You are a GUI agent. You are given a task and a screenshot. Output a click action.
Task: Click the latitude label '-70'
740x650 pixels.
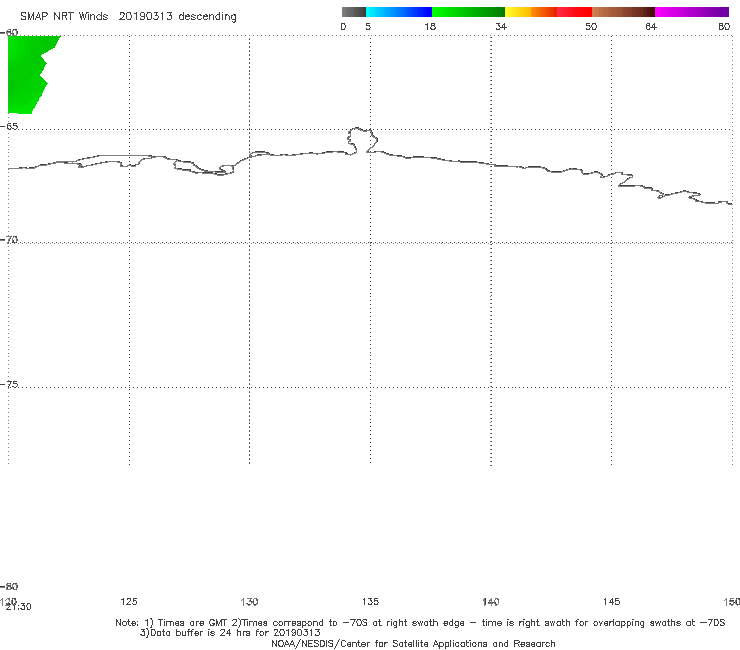(x=9, y=240)
